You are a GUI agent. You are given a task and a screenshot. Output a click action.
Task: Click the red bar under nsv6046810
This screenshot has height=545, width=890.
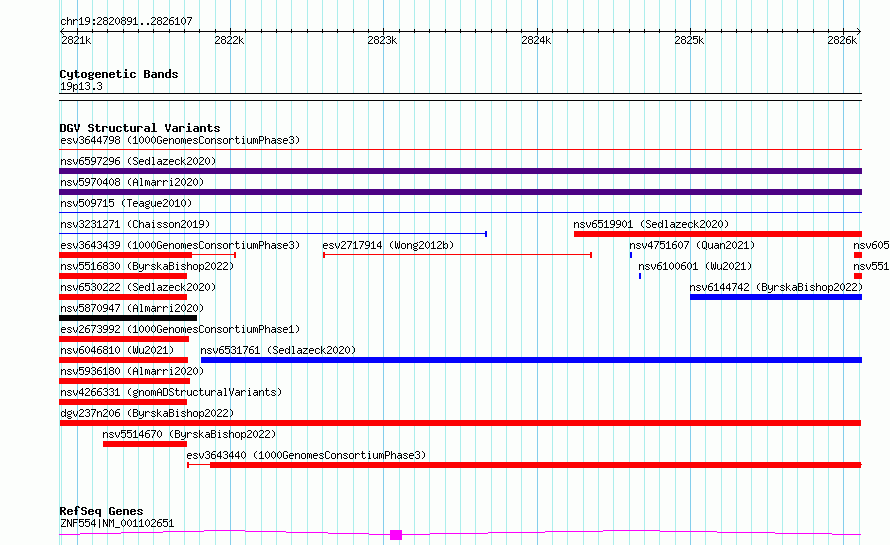pos(124,360)
